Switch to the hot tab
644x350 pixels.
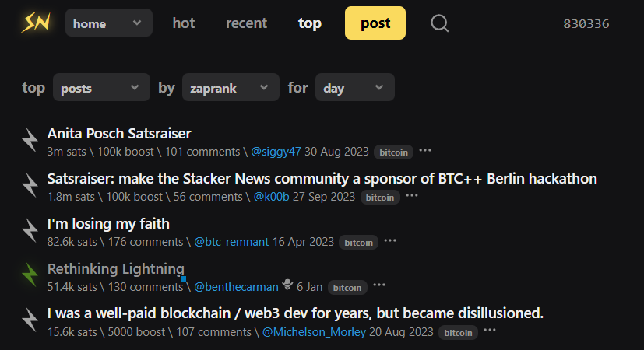click(x=184, y=23)
